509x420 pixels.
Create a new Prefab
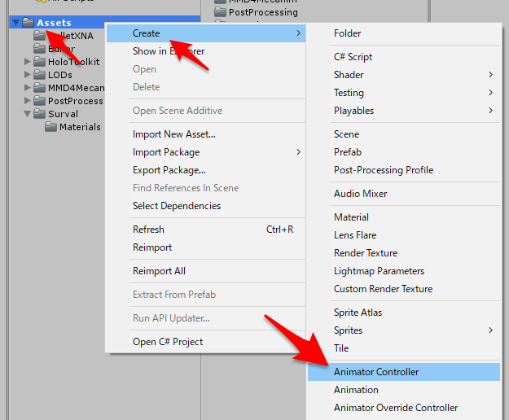tap(404, 152)
